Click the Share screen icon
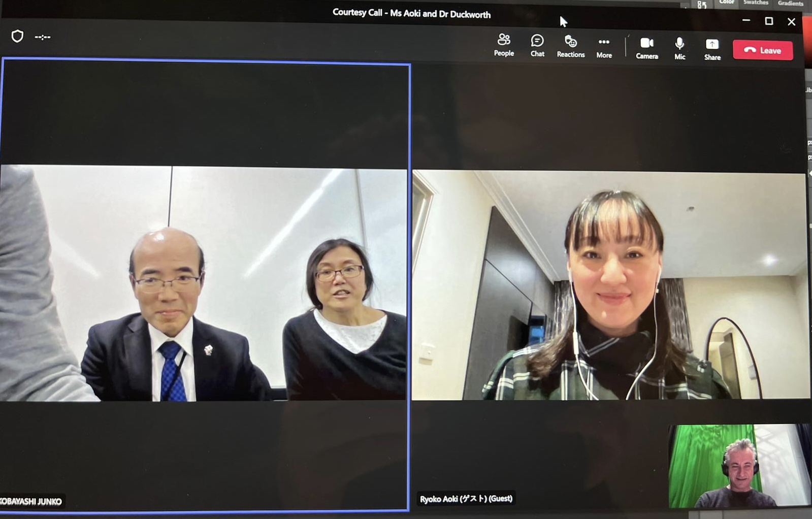Image resolution: width=812 pixels, height=519 pixels. [x=712, y=49]
